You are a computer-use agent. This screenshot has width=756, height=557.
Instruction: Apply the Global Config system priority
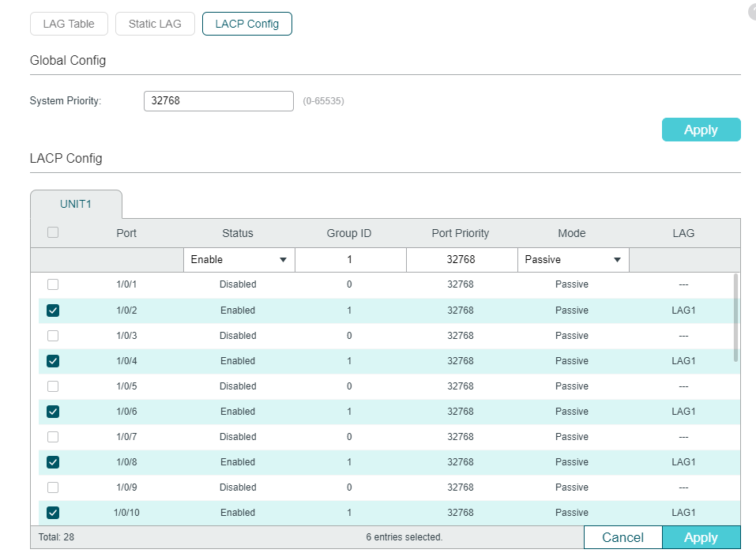pyautogui.click(x=701, y=130)
